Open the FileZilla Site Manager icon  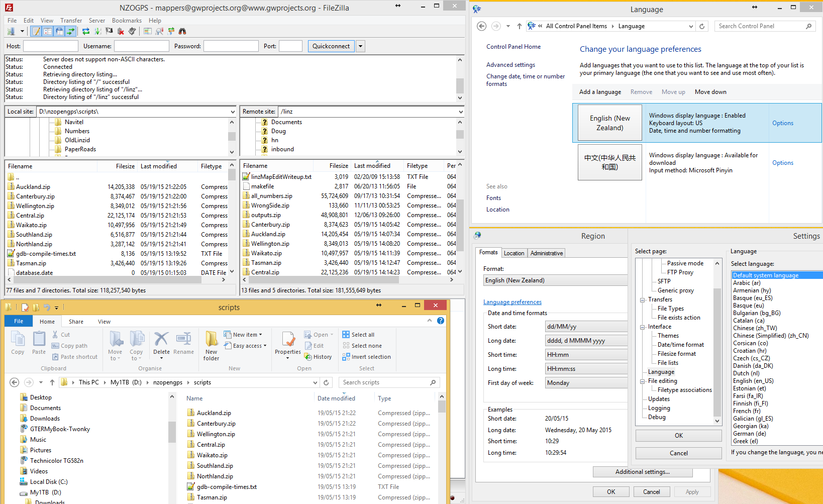pyautogui.click(x=11, y=31)
